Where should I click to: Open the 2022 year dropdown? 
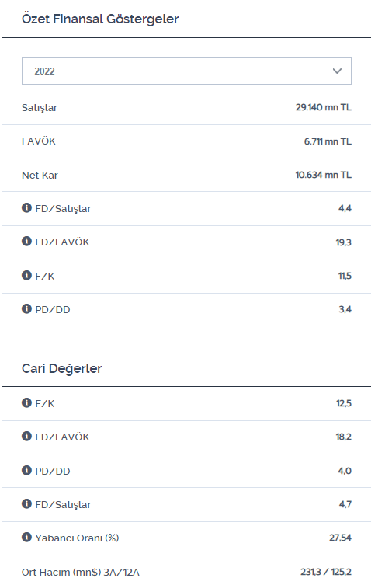[186, 71]
